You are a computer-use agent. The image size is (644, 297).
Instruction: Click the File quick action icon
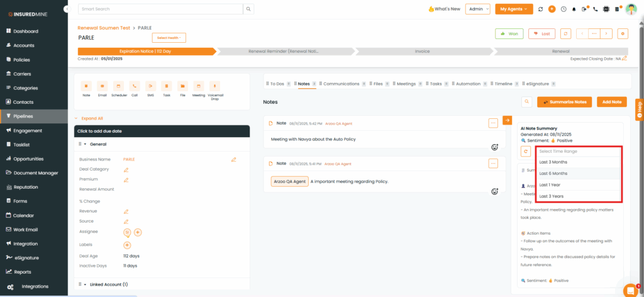(183, 86)
